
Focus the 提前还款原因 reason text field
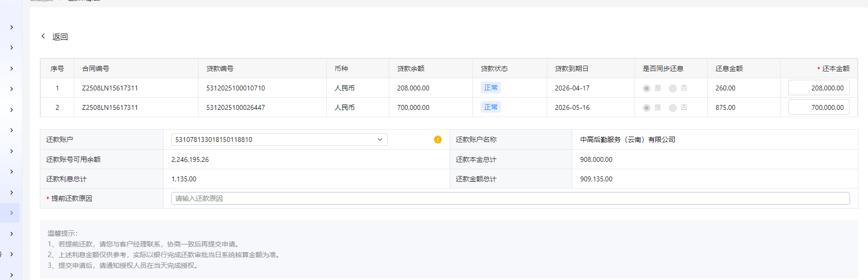coord(510,198)
